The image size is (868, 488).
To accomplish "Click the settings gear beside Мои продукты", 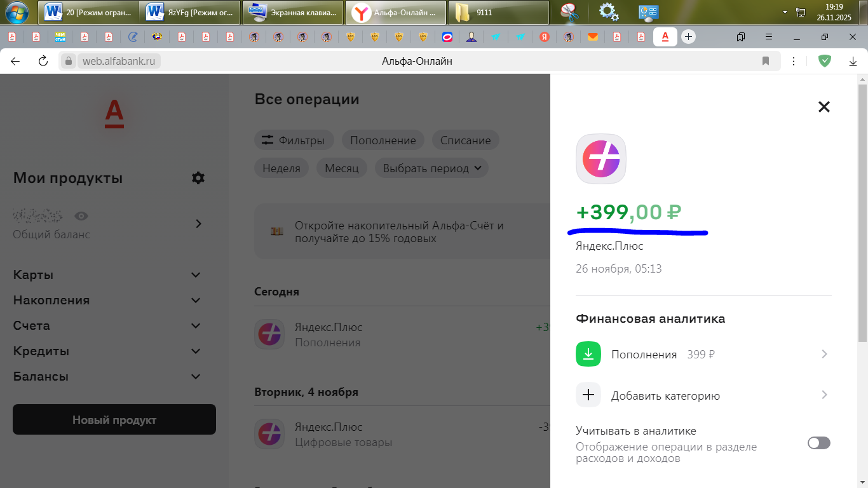I will (198, 178).
